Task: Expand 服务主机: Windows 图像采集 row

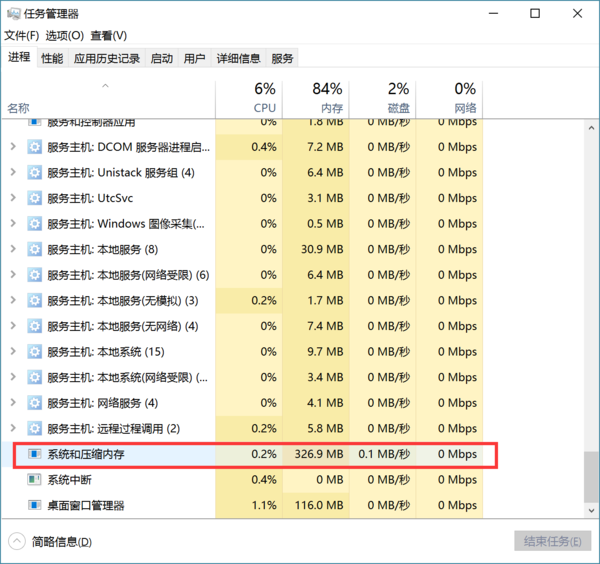Action: click(13, 223)
